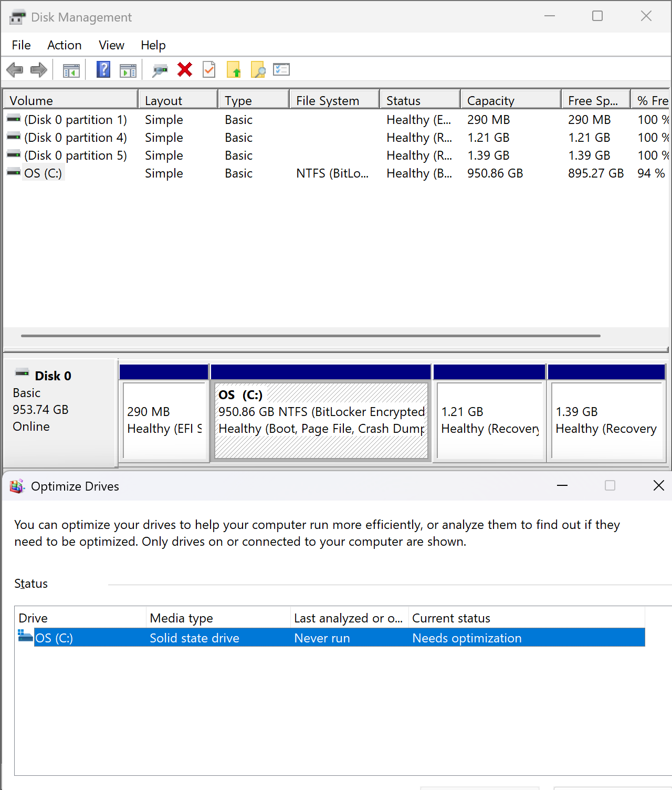The height and width of the screenshot is (790, 672).
Task: Click the drive icon beside Disk 0 partition 4
Action: click(14, 137)
